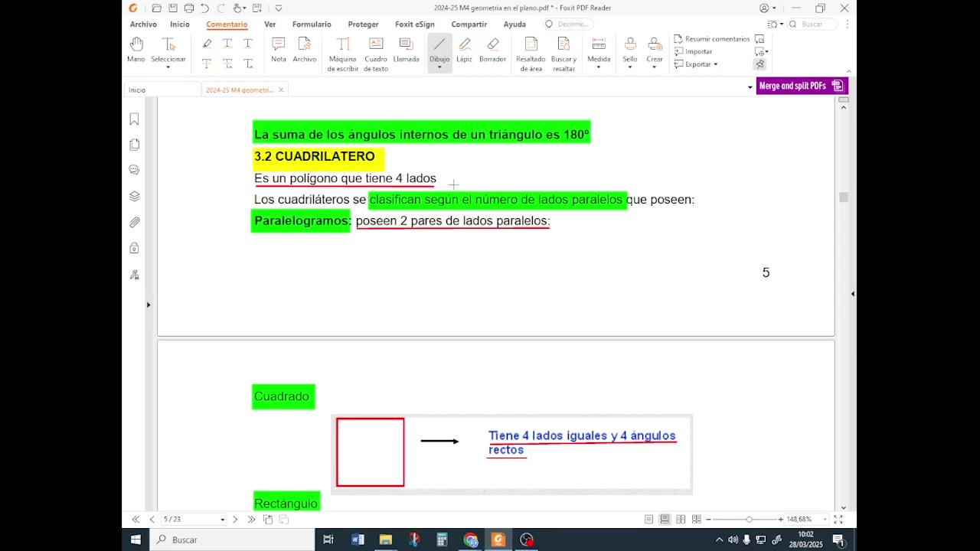The image size is (980, 551).
Task: Toggle keep tool selected pin
Action: pos(759,64)
